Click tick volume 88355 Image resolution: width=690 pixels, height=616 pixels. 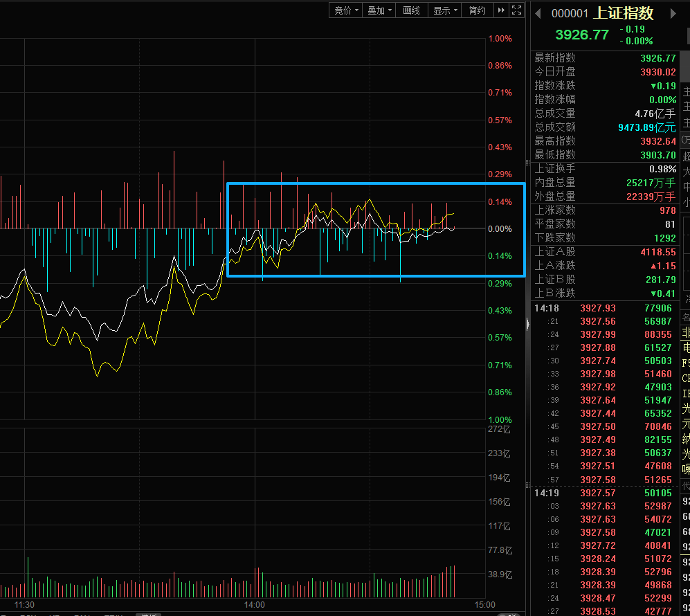[658, 335]
